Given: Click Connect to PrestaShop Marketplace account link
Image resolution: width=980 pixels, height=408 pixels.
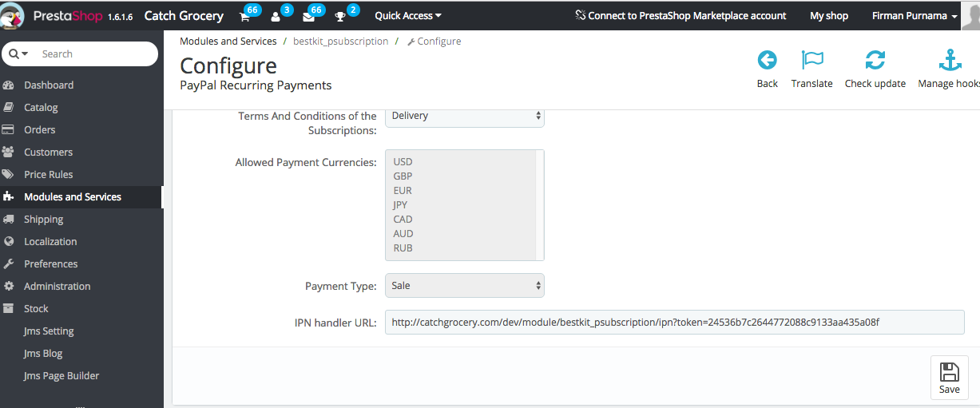Looking at the screenshot, I should [x=680, y=16].
